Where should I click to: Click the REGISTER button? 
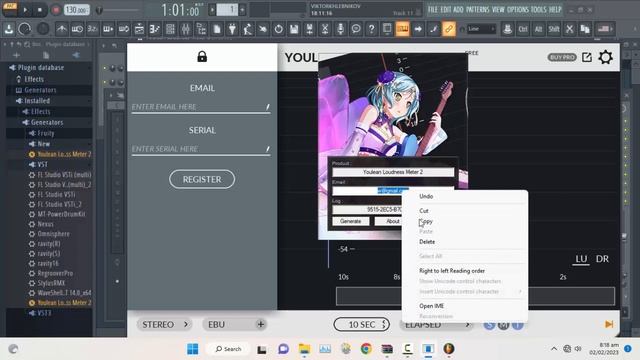pyautogui.click(x=202, y=179)
